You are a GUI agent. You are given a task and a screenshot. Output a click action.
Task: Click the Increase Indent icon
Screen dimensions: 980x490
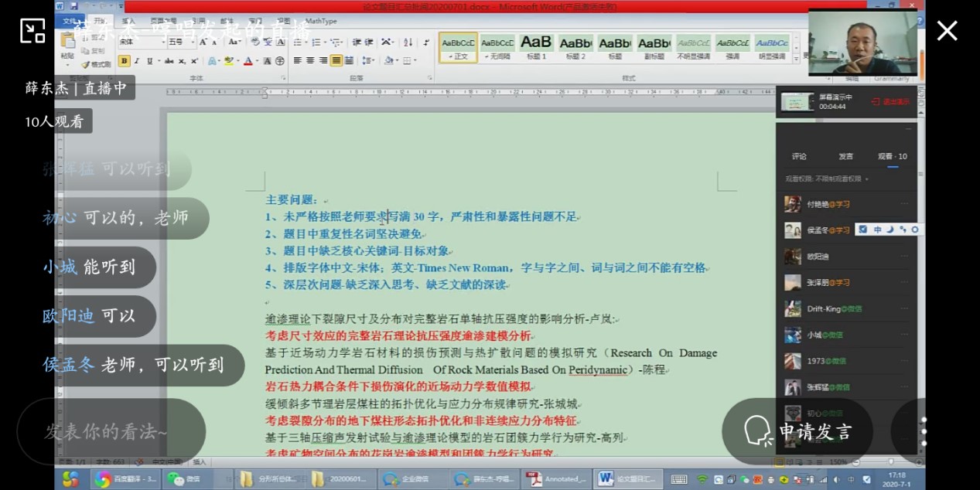point(368,43)
